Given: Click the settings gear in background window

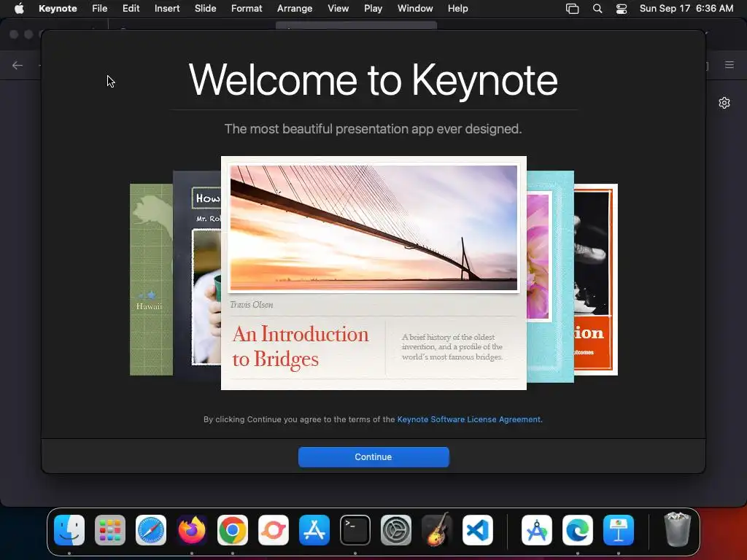Looking at the screenshot, I should (724, 103).
